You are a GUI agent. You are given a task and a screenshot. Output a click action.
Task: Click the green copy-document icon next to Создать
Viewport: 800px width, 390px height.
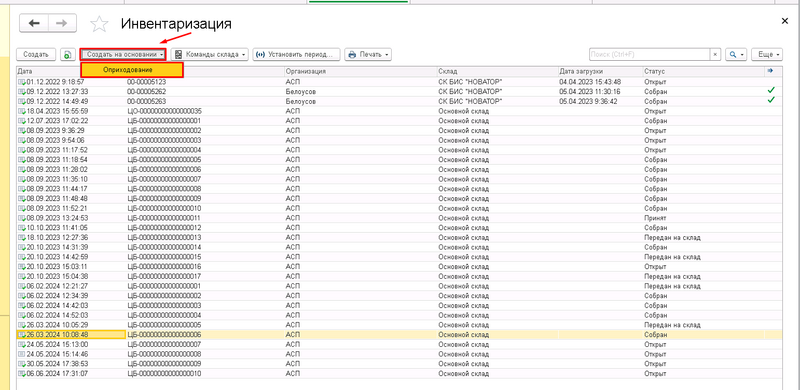pos(67,54)
